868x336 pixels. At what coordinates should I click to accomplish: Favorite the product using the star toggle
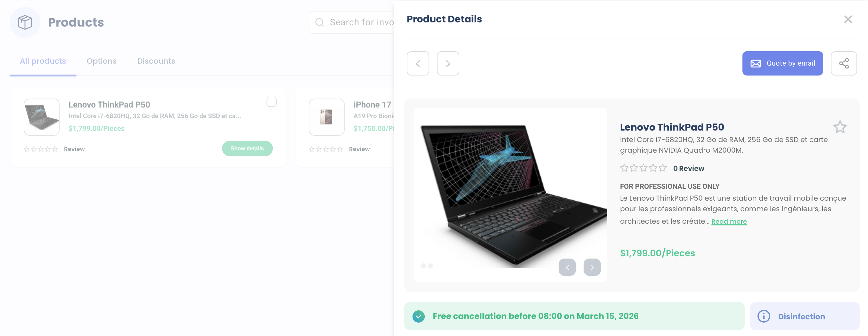click(x=840, y=127)
